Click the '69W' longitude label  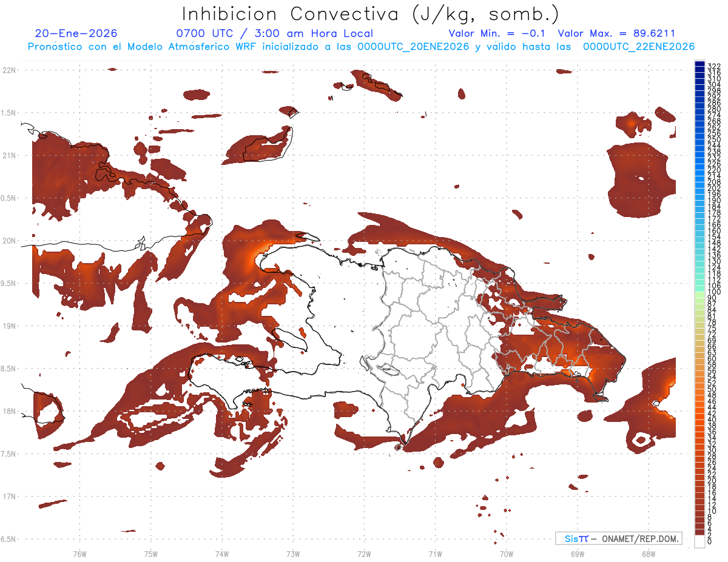pos(577,554)
